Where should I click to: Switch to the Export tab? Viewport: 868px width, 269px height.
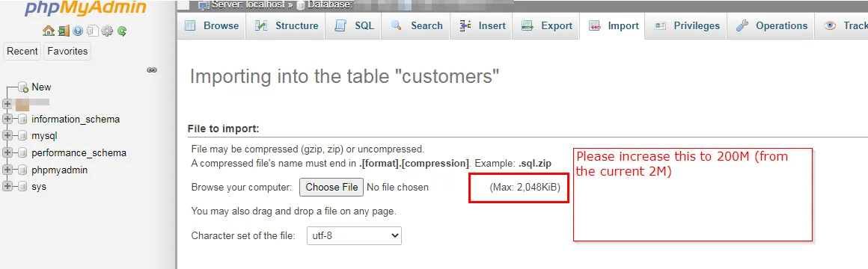tap(546, 25)
